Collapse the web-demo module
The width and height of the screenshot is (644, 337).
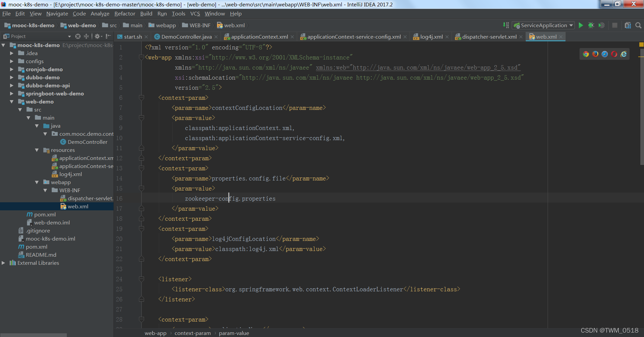coord(12,101)
